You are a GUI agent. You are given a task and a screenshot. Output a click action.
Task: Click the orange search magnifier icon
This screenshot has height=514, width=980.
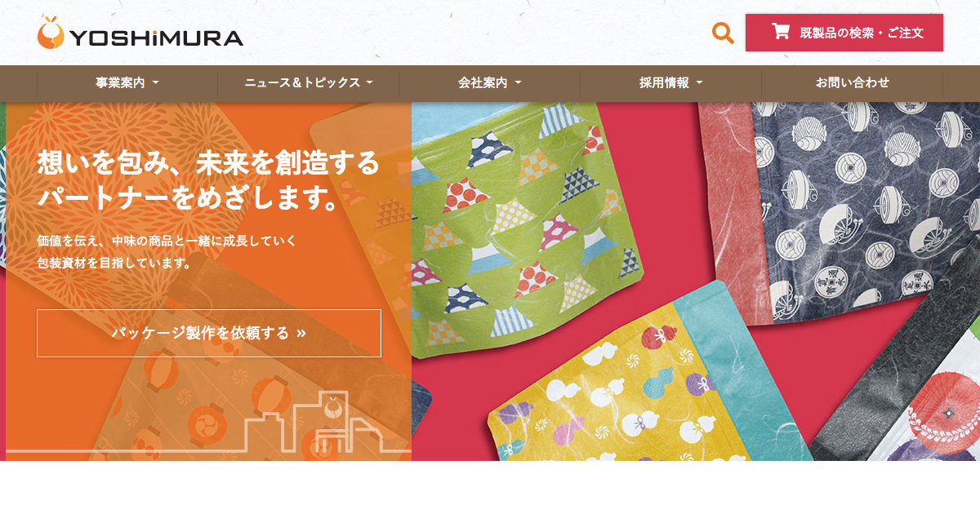(723, 33)
